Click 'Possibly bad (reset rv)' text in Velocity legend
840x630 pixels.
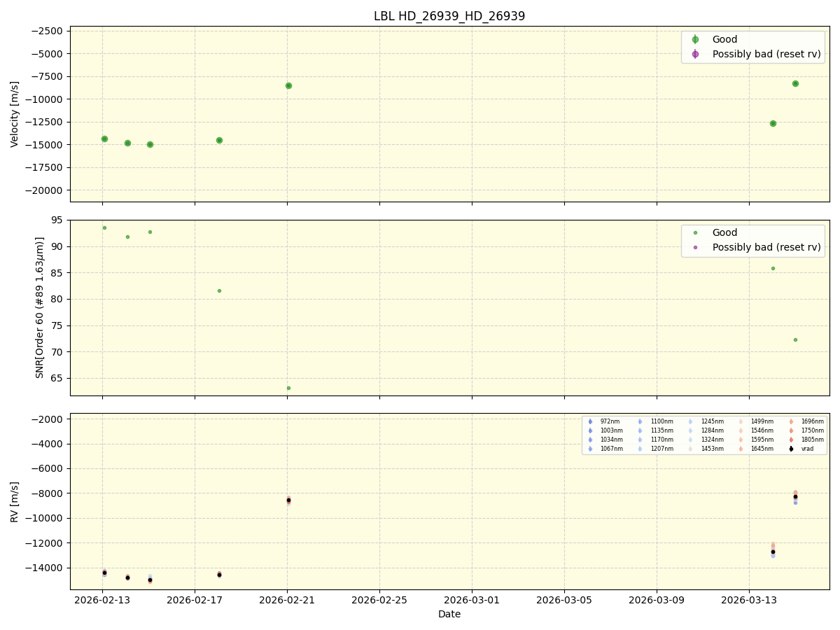(x=766, y=54)
